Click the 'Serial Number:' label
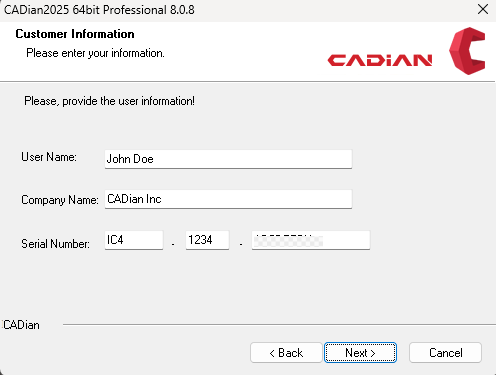Screen dimensions: 496x375 click(x=55, y=244)
